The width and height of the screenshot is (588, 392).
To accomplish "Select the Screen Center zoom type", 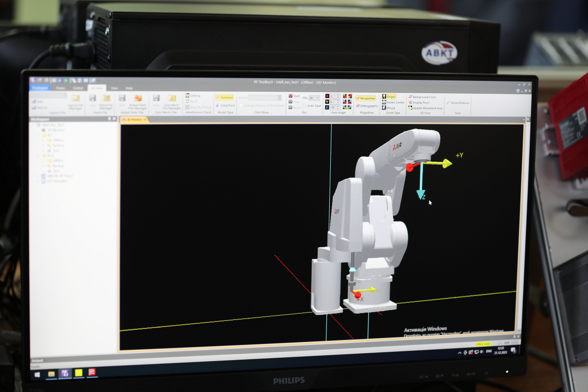I will 393,102.
